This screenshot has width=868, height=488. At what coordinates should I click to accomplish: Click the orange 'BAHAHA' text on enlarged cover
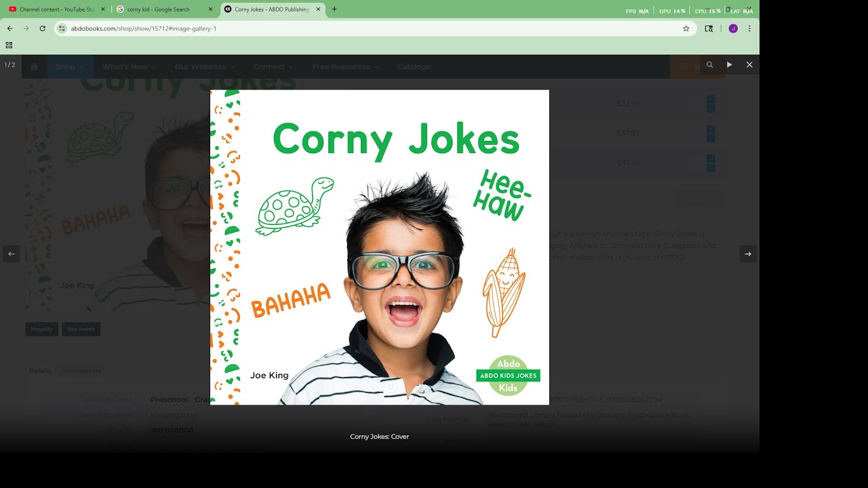click(x=291, y=300)
